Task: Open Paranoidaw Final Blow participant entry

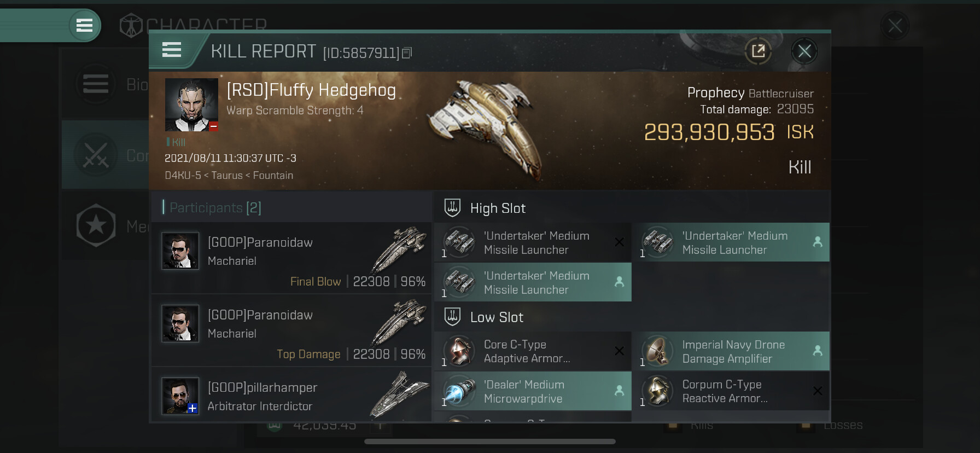Action: [291, 258]
